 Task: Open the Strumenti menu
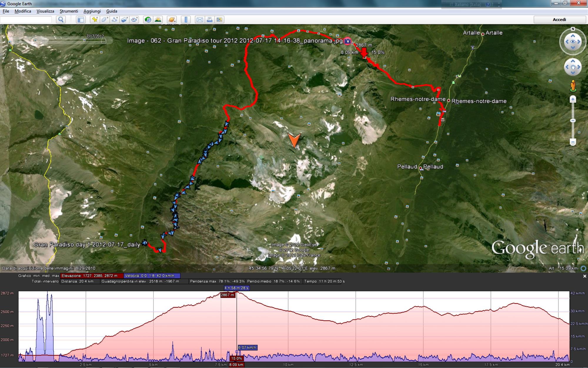[x=69, y=11]
